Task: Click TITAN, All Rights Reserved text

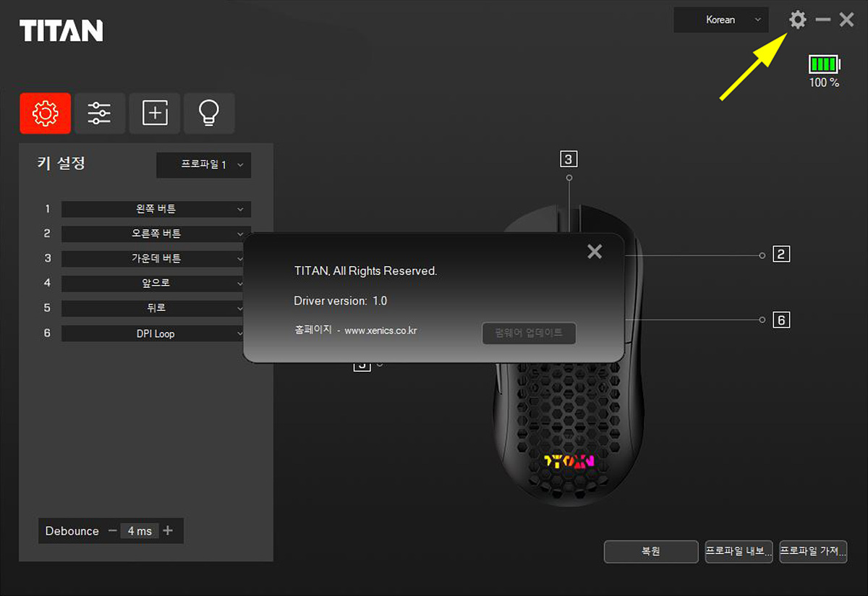Action: click(365, 271)
